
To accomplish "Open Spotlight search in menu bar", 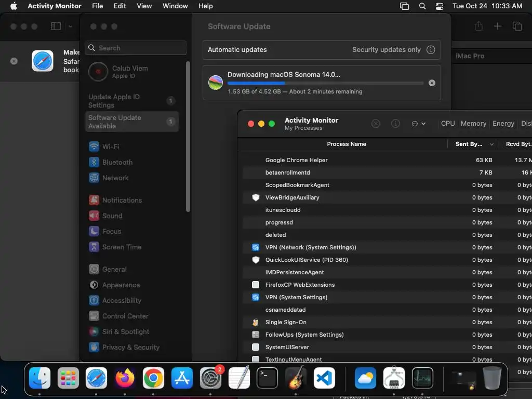I will point(422,6).
